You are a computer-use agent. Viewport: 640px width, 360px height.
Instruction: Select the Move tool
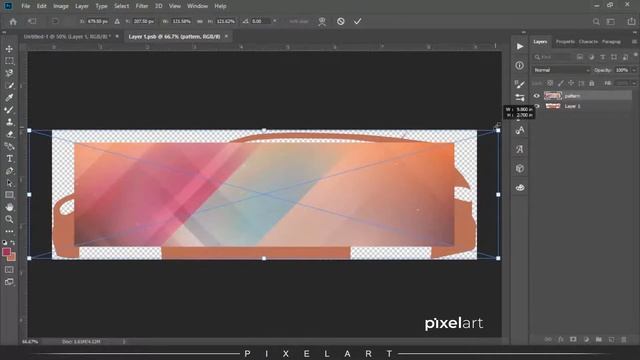[x=9, y=49]
